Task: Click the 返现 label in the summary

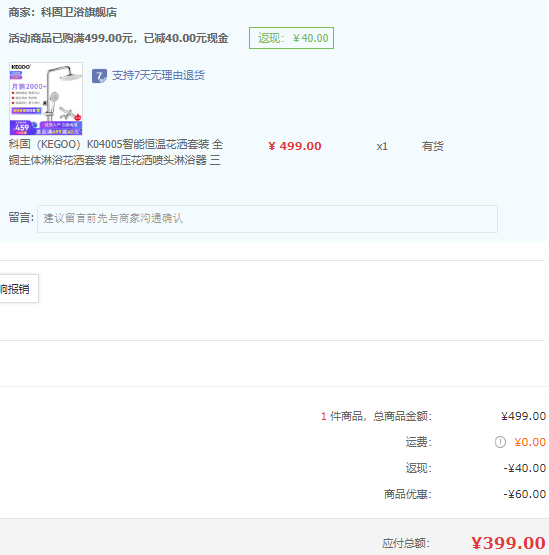Action: click(x=419, y=468)
